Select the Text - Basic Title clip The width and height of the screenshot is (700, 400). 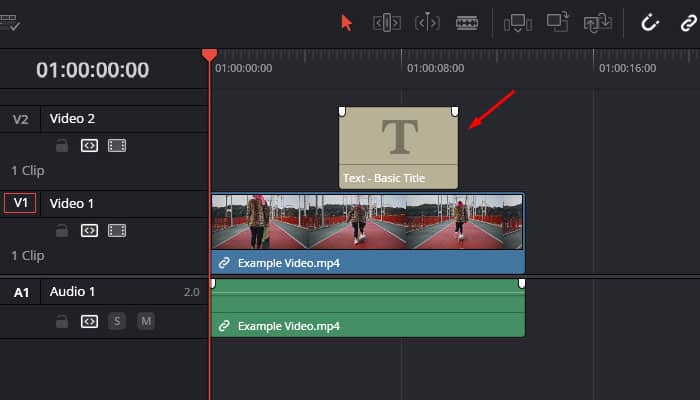point(398,147)
